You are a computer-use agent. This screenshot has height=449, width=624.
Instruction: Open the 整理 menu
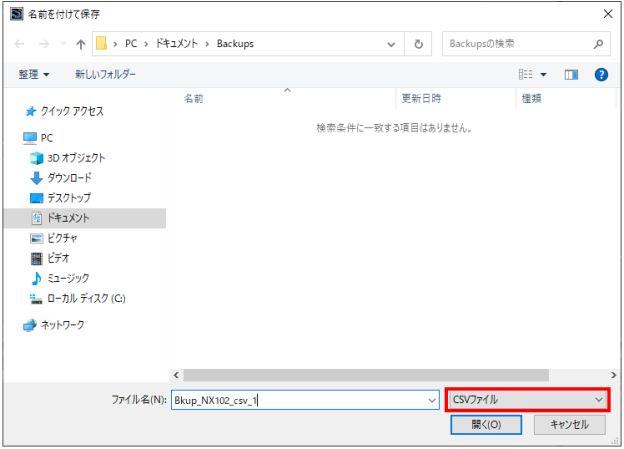click(34, 74)
